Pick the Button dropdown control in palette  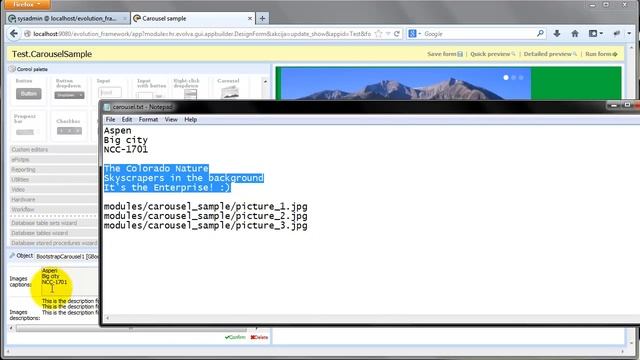69,90
